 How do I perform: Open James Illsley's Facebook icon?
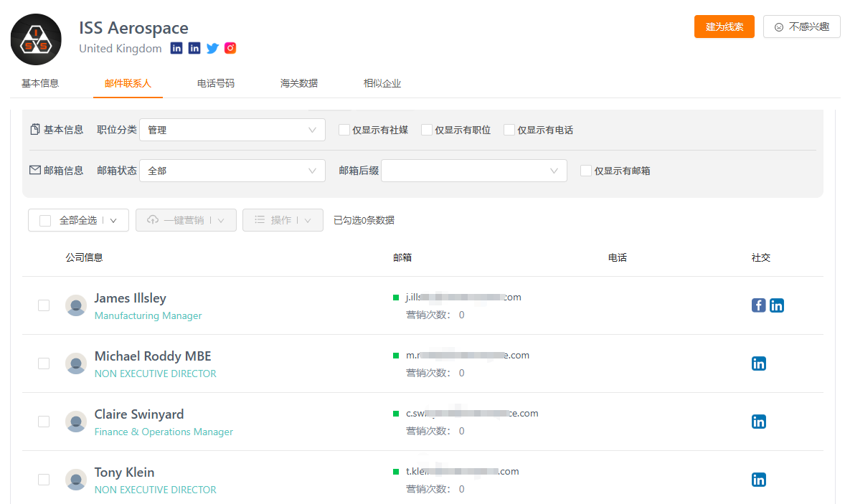(x=759, y=305)
